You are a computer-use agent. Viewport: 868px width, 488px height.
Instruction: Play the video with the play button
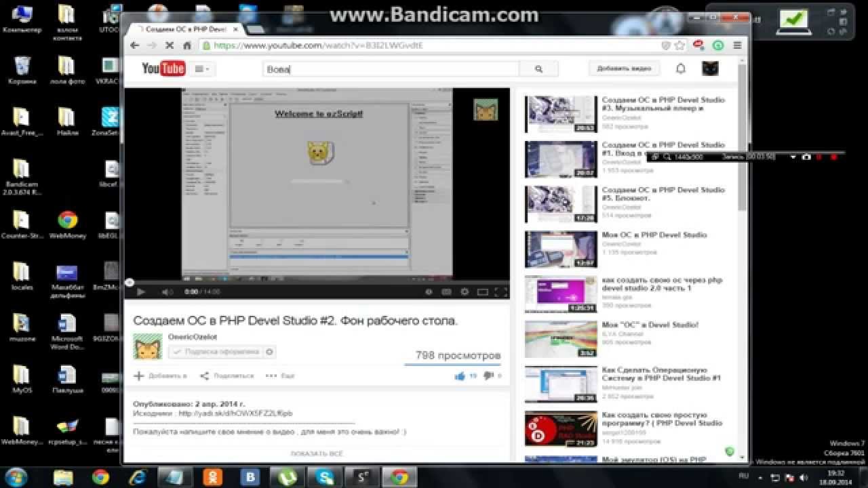point(141,292)
